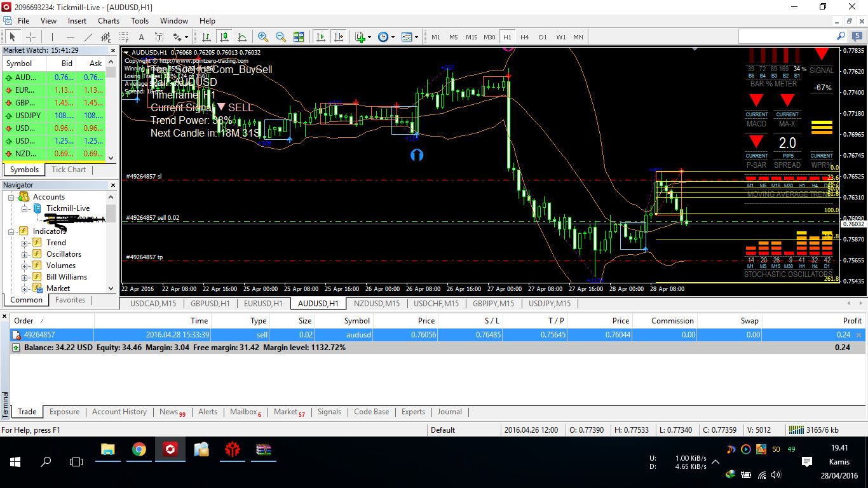Enable Auto Scroll on the chart
This screenshot has width=868, height=488.
click(322, 37)
